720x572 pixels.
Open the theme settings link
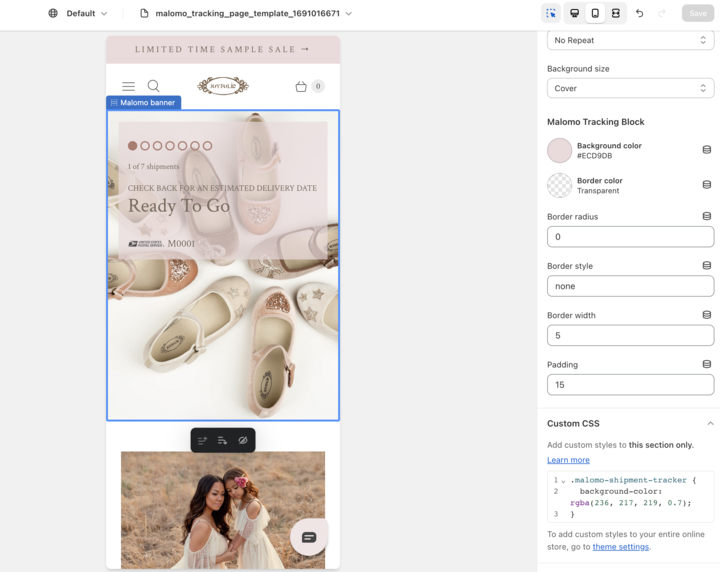click(x=620, y=547)
